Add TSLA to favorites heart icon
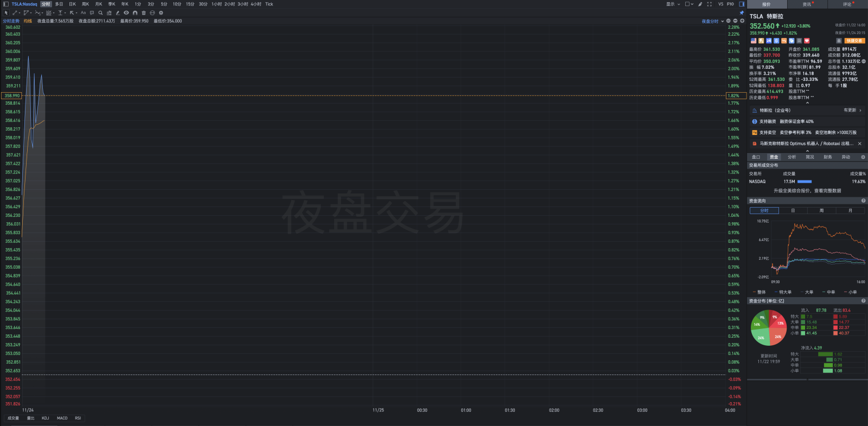The width and height of the screenshot is (868, 426). (807, 41)
